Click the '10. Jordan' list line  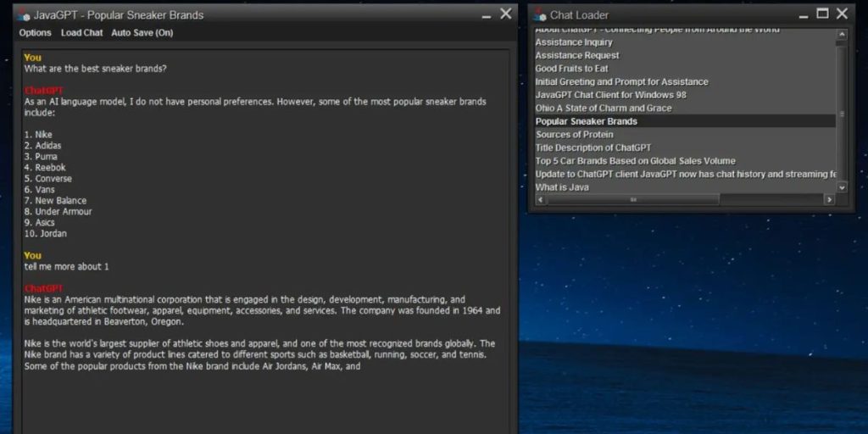pyautogui.click(x=46, y=234)
